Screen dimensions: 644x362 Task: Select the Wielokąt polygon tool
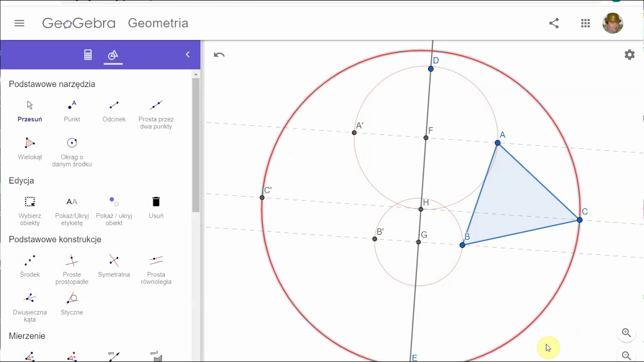coord(30,149)
